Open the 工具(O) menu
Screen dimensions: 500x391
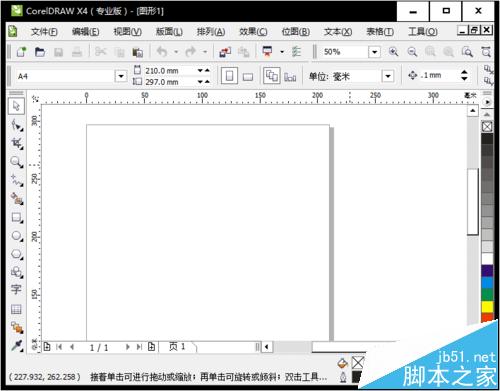[x=423, y=32]
